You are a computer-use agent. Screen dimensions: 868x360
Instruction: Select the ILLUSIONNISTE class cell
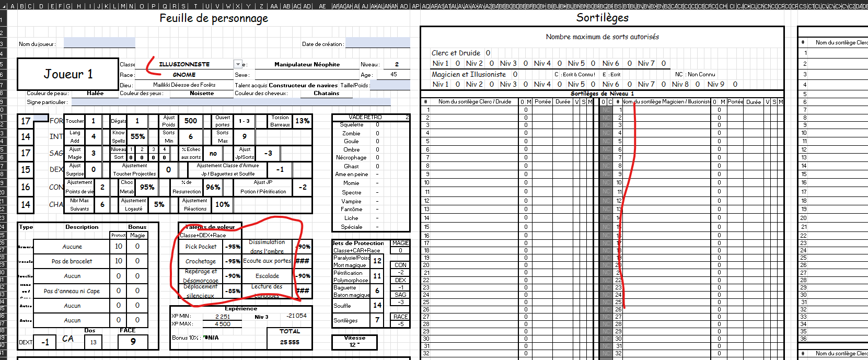(x=184, y=64)
